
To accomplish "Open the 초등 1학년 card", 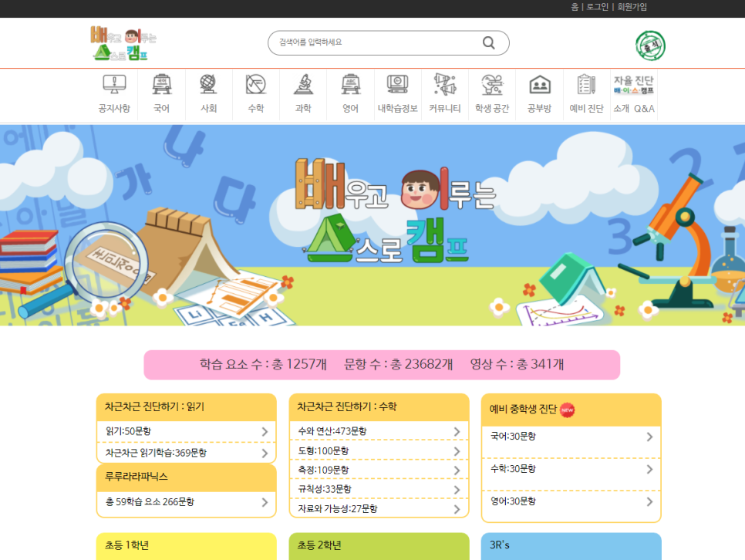I will (187, 546).
